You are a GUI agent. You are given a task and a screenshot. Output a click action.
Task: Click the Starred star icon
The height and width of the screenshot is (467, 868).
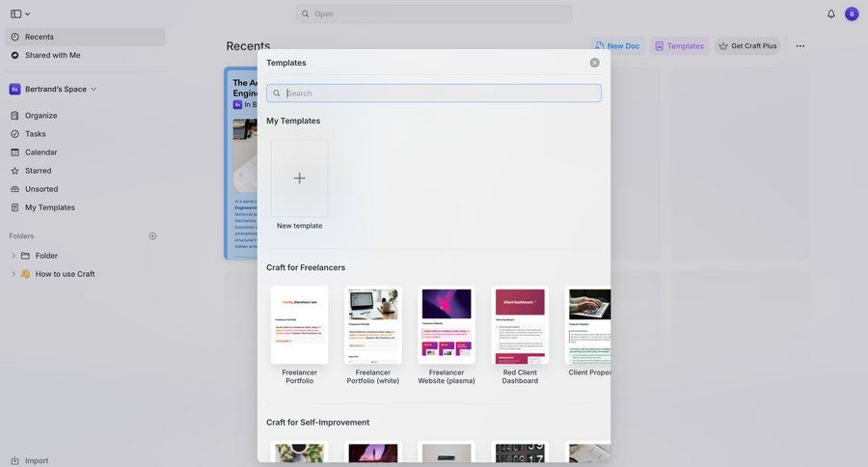tap(14, 171)
